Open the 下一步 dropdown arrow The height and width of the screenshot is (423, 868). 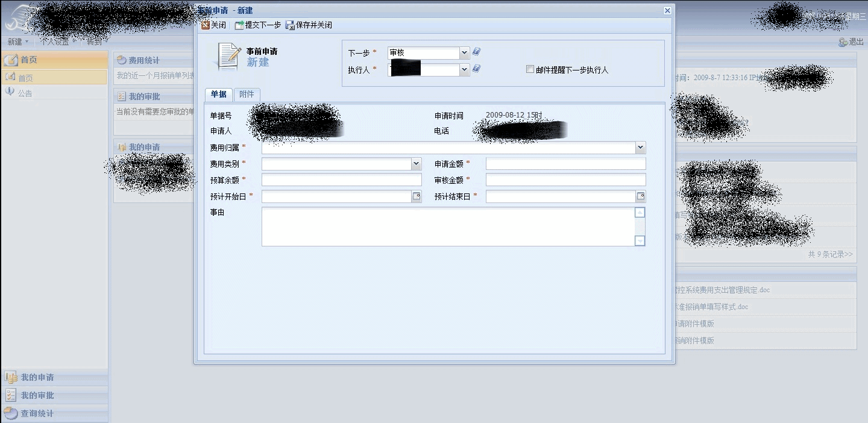[464, 53]
